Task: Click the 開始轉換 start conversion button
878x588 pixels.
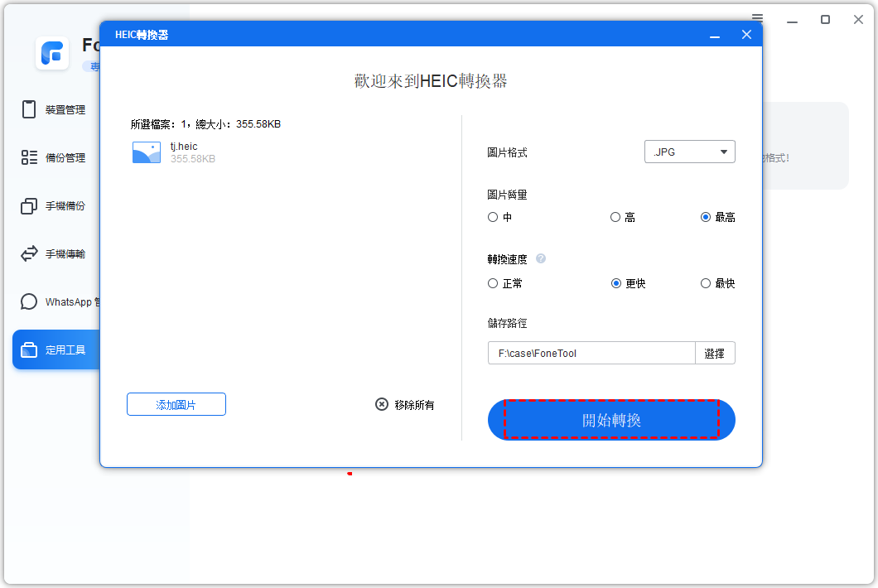Action: click(x=611, y=421)
